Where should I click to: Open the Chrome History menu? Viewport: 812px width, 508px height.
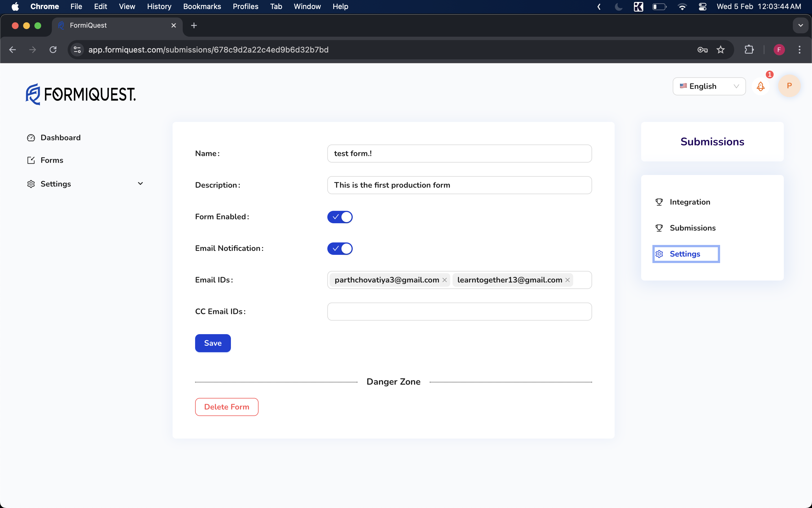click(x=159, y=6)
